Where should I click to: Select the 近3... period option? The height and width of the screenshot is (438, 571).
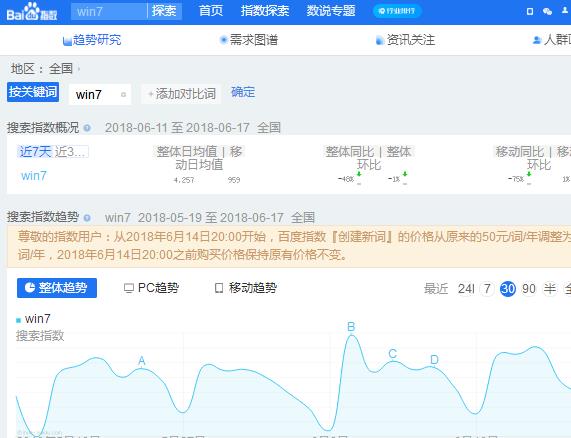[71, 151]
